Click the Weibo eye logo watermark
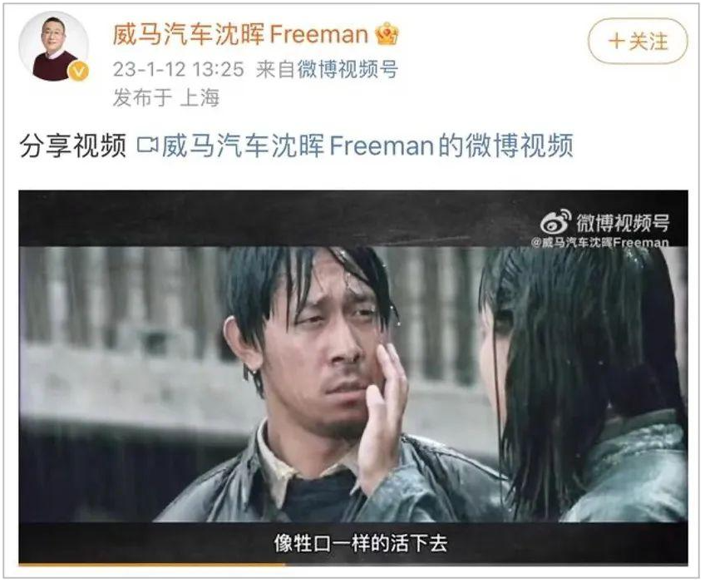705x588 pixels. 555,222
